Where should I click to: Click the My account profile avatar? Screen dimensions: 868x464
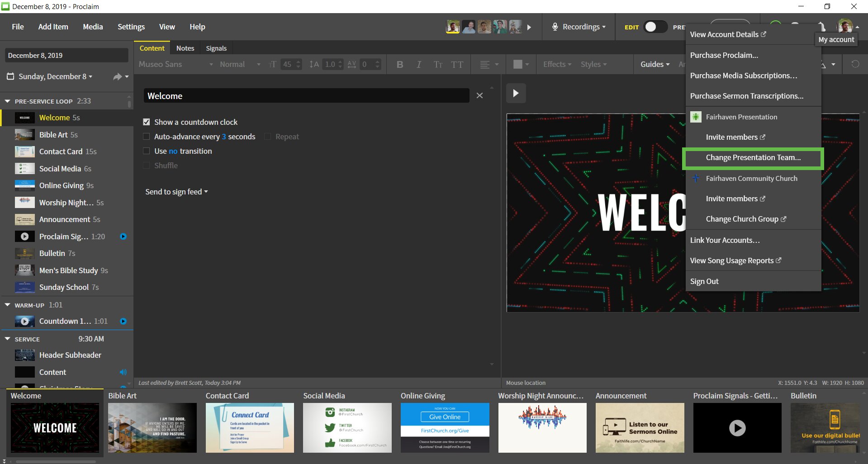pos(844,26)
